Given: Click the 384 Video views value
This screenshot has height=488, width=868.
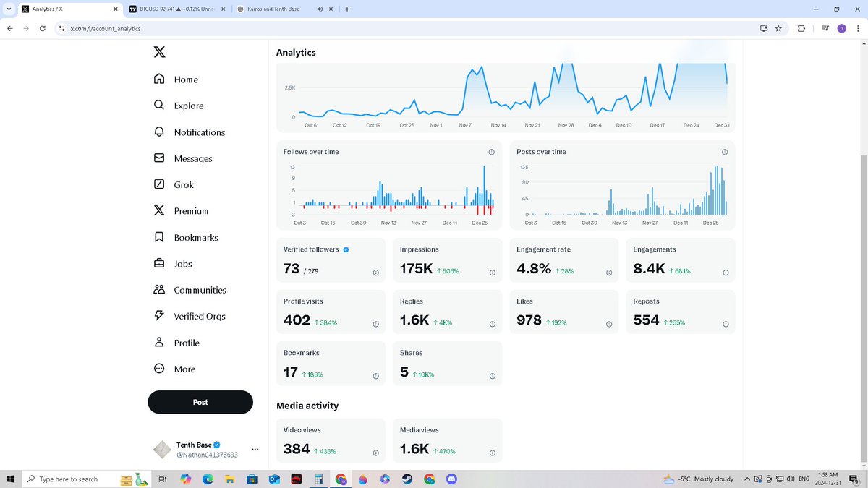Looking at the screenshot, I should (x=297, y=449).
